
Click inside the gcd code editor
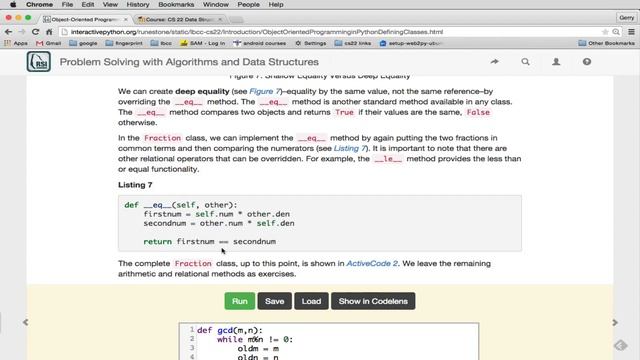pyautogui.click(x=329, y=342)
